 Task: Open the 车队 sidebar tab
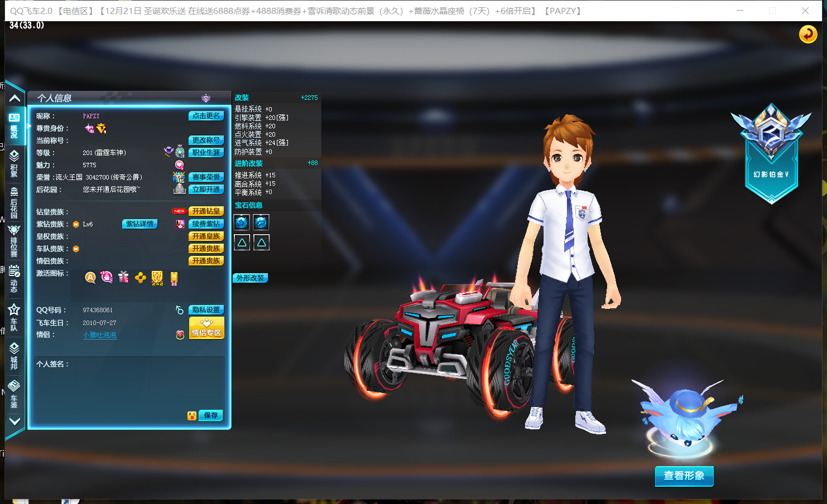pos(14,317)
